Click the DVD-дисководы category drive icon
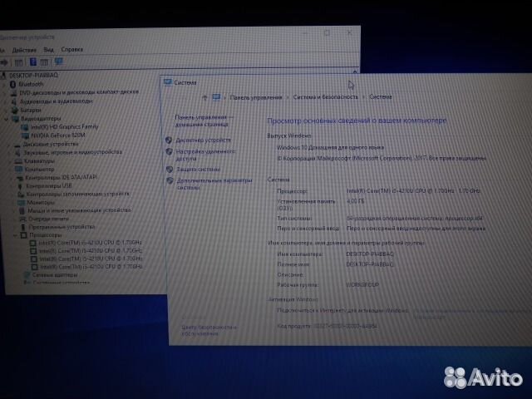 pos(14,92)
